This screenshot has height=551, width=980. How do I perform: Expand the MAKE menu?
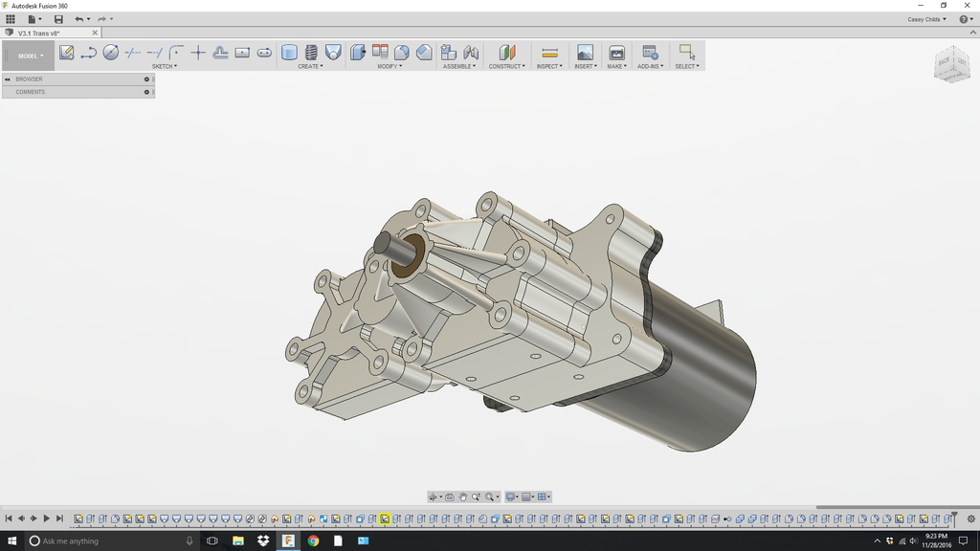617,66
